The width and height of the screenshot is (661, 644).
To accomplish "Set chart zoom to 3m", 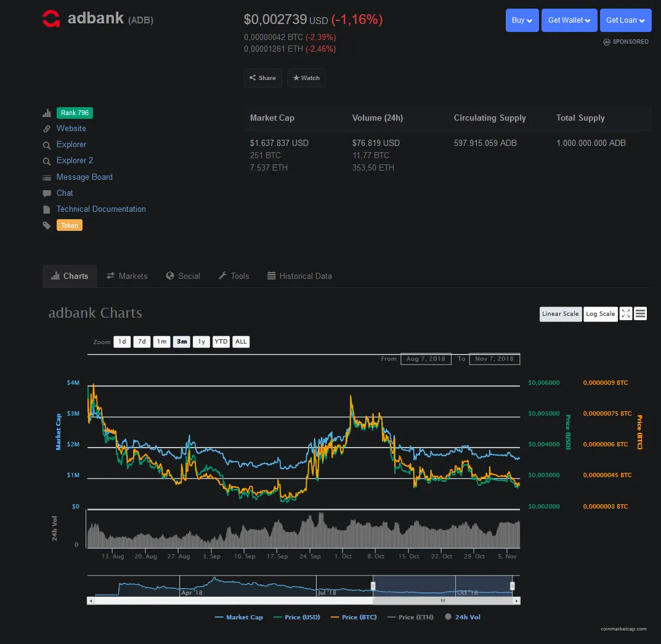I will (x=182, y=342).
